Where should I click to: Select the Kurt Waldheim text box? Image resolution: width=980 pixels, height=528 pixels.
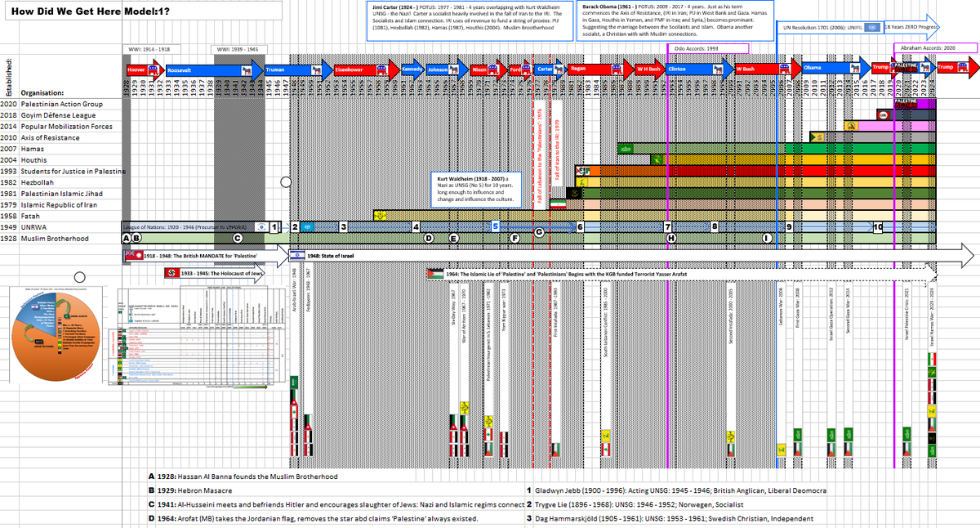pos(476,190)
